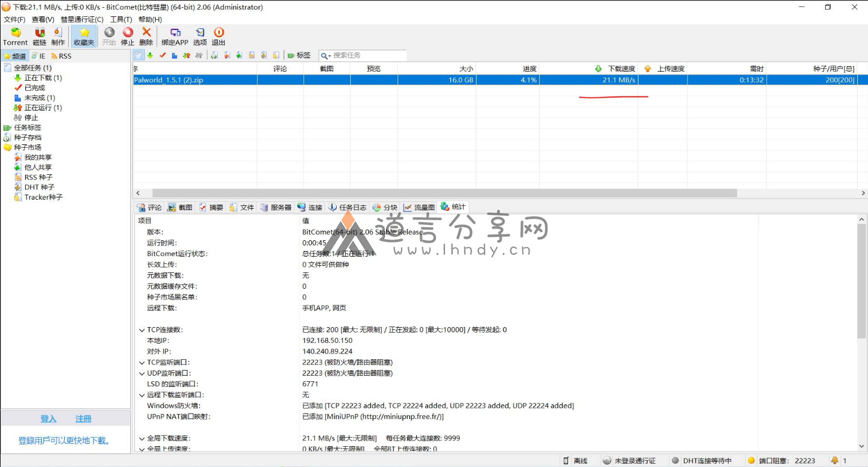Click the 标签 tag button
Viewport: 868px width, 467px height.
click(x=299, y=55)
